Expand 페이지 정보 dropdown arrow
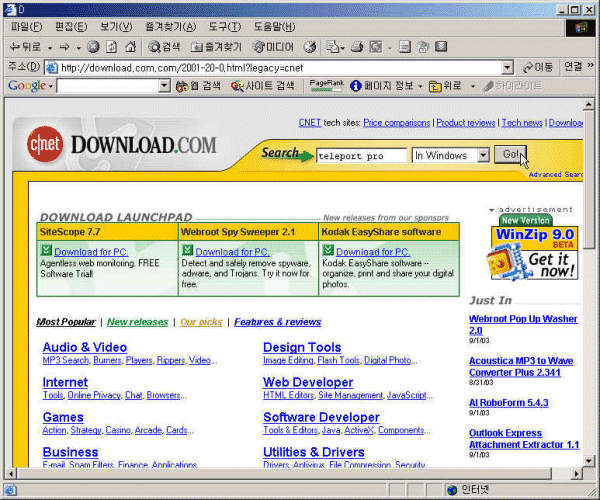 pyautogui.click(x=420, y=86)
